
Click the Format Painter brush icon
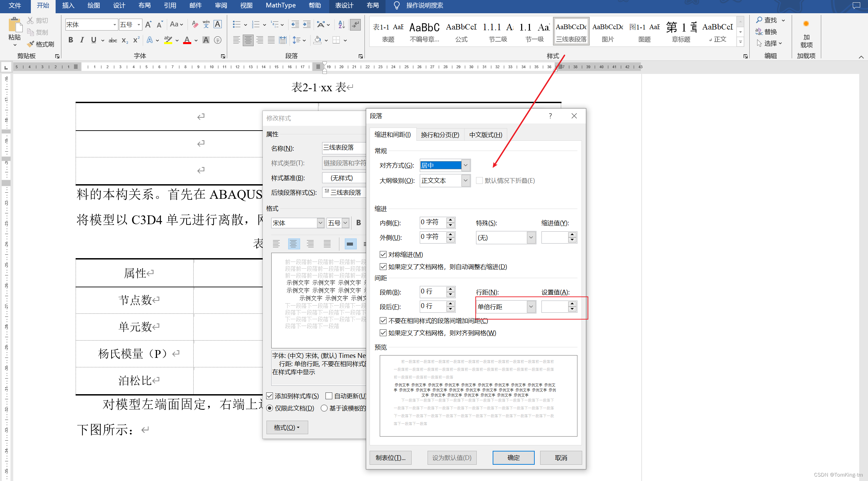click(31, 44)
